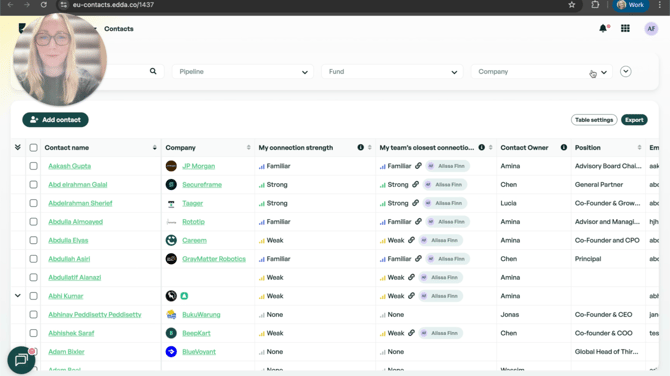This screenshot has width=670, height=376.
Task: Open the Fund filter dropdown
Action: pos(392,72)
